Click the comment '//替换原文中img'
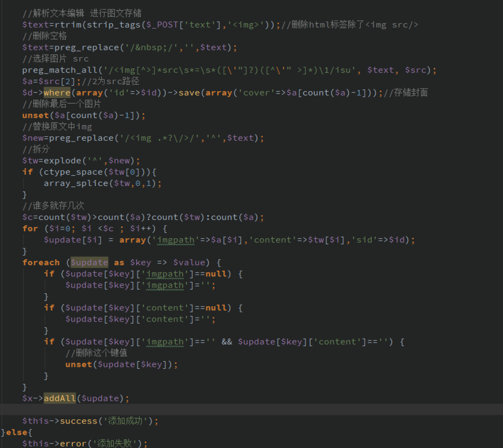 click(x=57, y=127)
